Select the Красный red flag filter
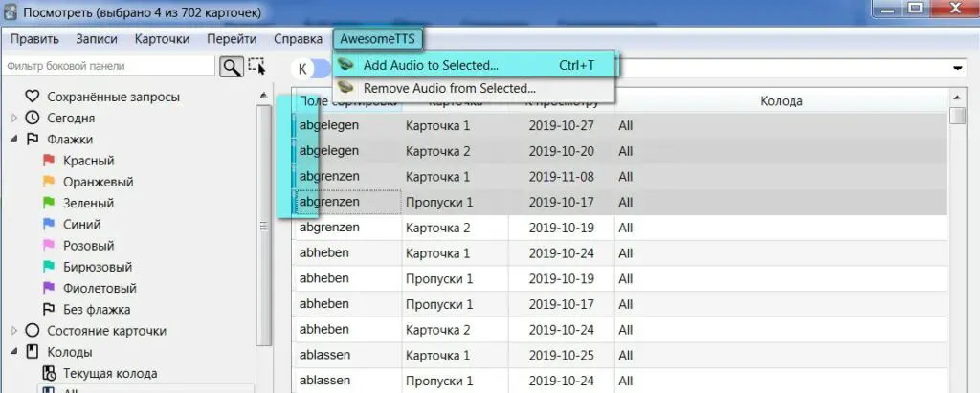Viewport: 980px width, 393px height. [78, 161]
